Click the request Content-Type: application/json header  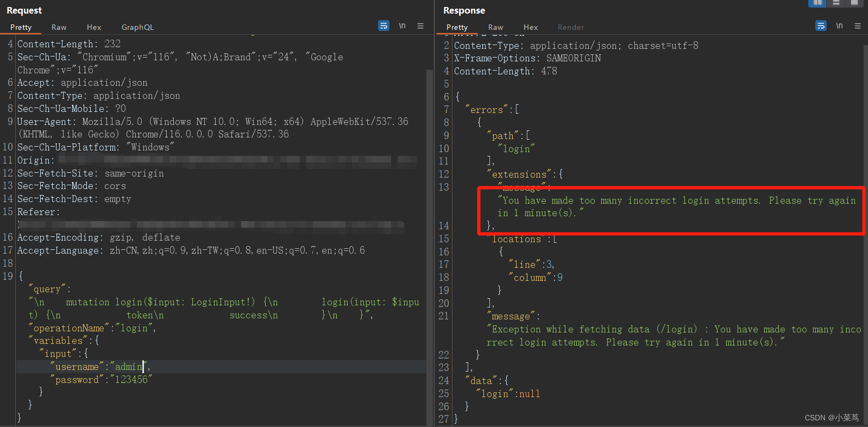click(x=99, y=96)
